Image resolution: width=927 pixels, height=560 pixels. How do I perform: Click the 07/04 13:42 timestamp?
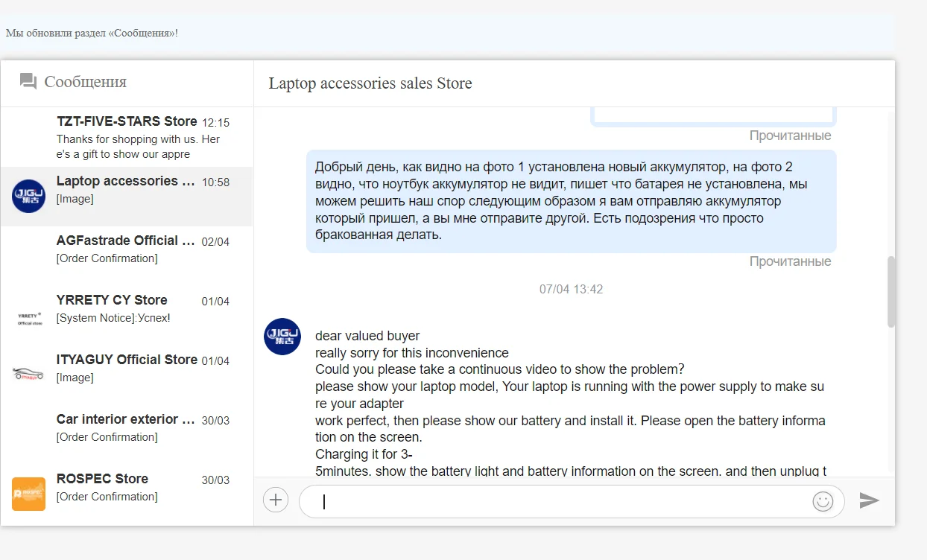tap(571, 289)
